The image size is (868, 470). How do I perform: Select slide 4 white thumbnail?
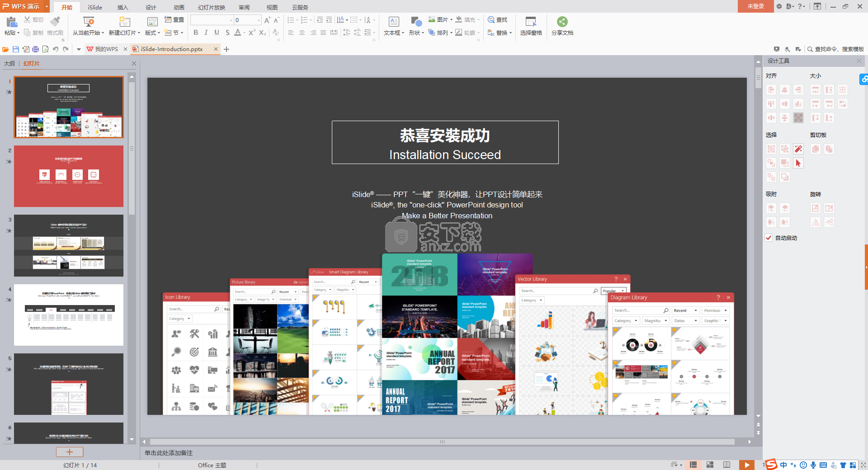pos(69,315)
